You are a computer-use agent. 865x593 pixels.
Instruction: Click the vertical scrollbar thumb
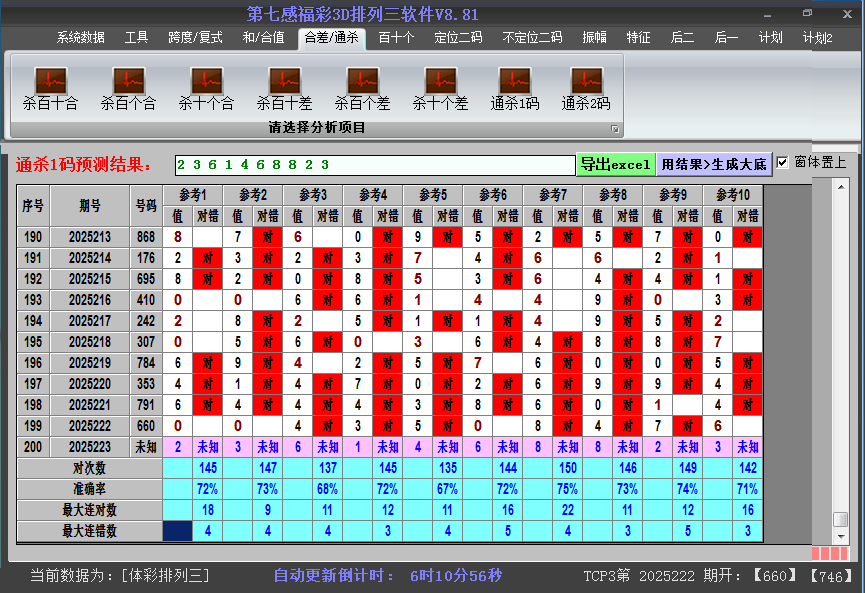pyautogui.click(x=841, y=520)
